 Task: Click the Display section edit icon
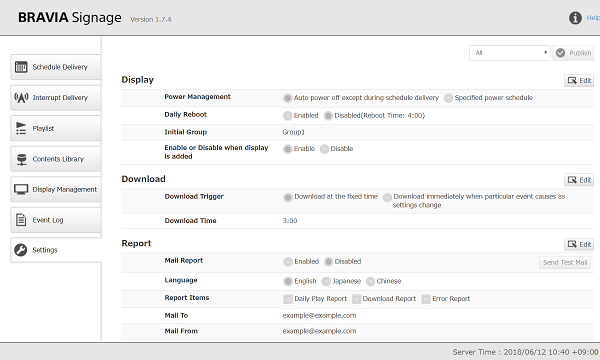pos(572,81)
